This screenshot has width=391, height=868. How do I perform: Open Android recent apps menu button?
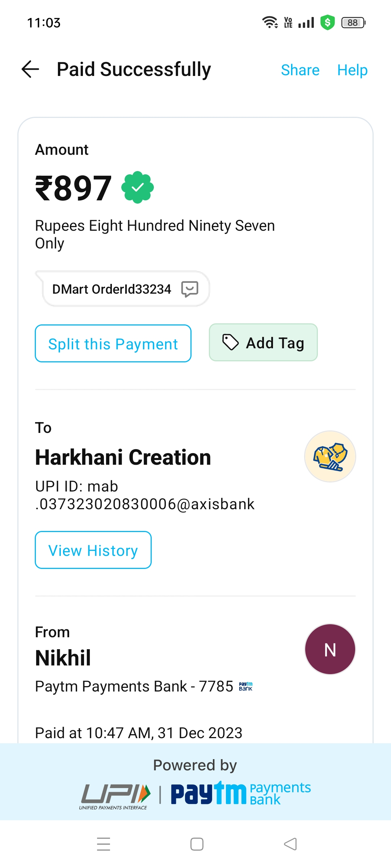pos(104,844)
